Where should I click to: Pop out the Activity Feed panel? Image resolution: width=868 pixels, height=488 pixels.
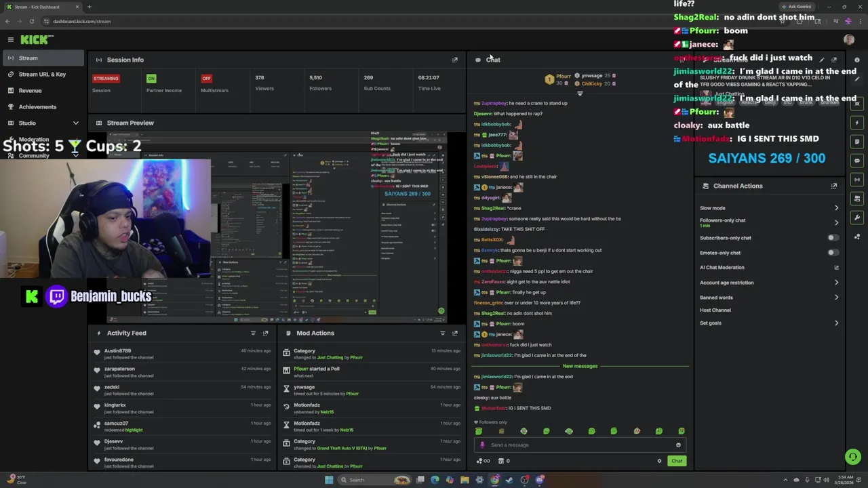click(265, 333)
